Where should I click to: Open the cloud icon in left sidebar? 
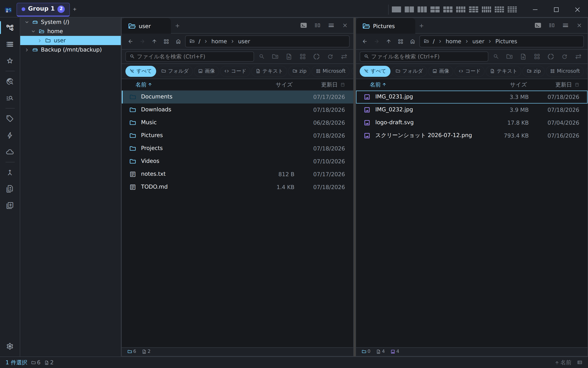click(10, 152)
